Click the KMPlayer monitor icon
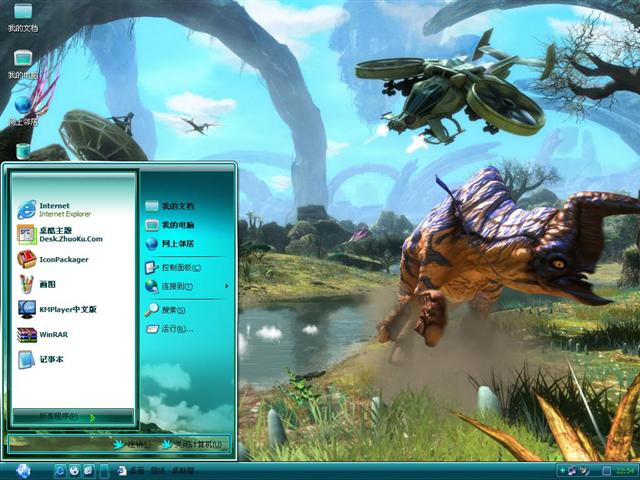 (27, 309)
